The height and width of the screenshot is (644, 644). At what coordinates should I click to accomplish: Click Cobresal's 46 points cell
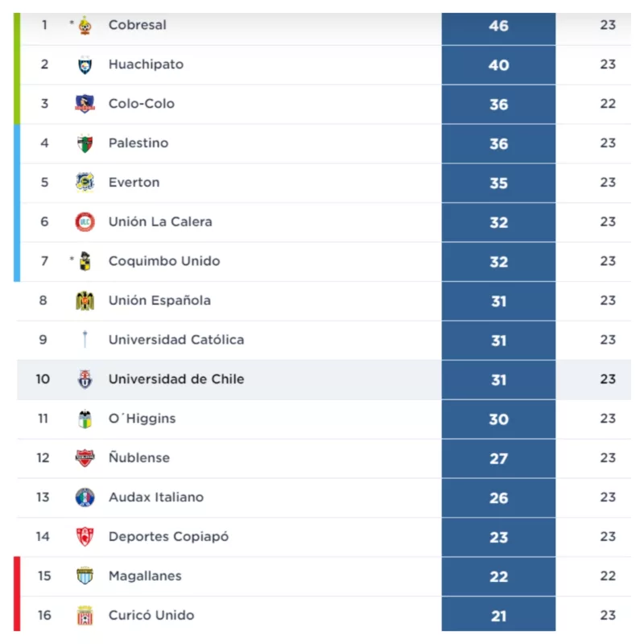click(x=498, y=26)
